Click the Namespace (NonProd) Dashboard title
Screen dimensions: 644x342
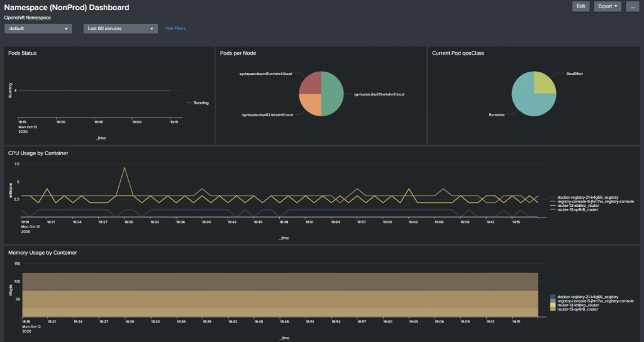click(67, 8)
